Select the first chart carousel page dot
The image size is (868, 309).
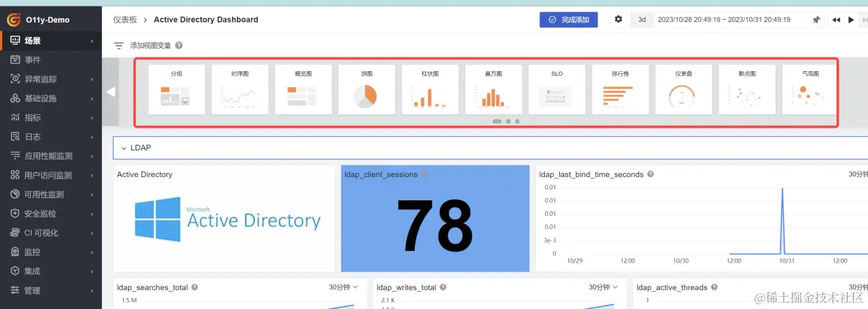click(497, 121)
